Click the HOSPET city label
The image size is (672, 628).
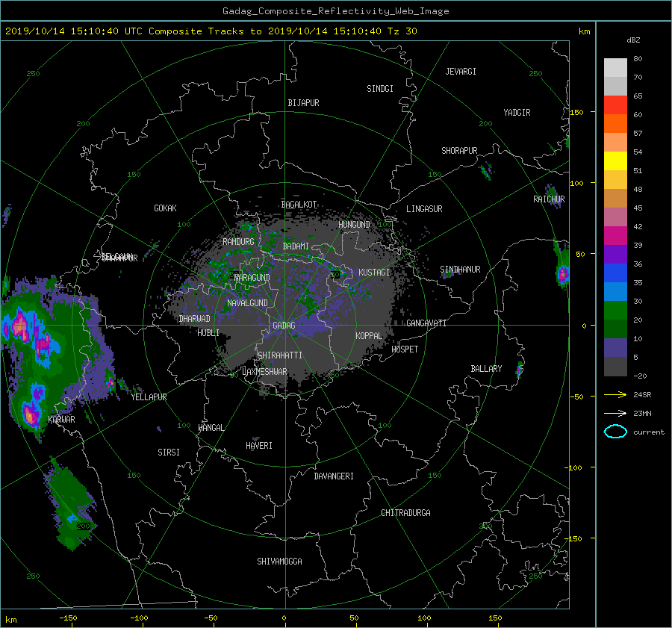(405, 349)
